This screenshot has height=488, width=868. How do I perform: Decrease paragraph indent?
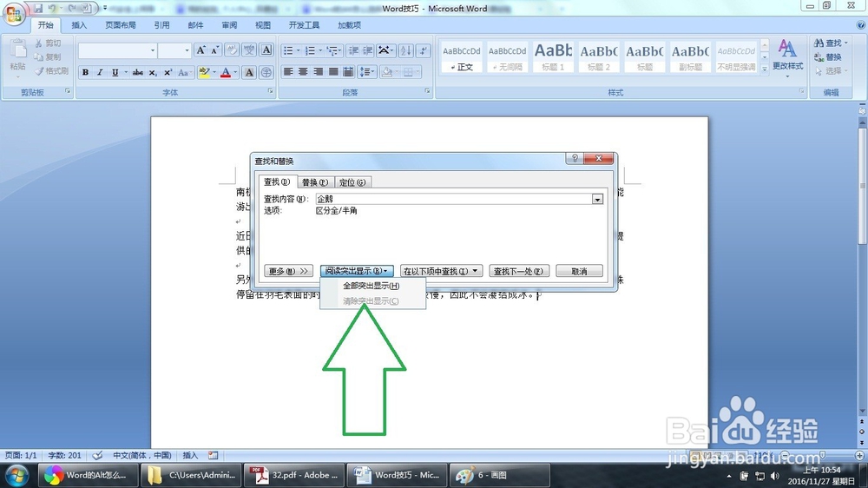pyautogui.click(x=353, y=50)
